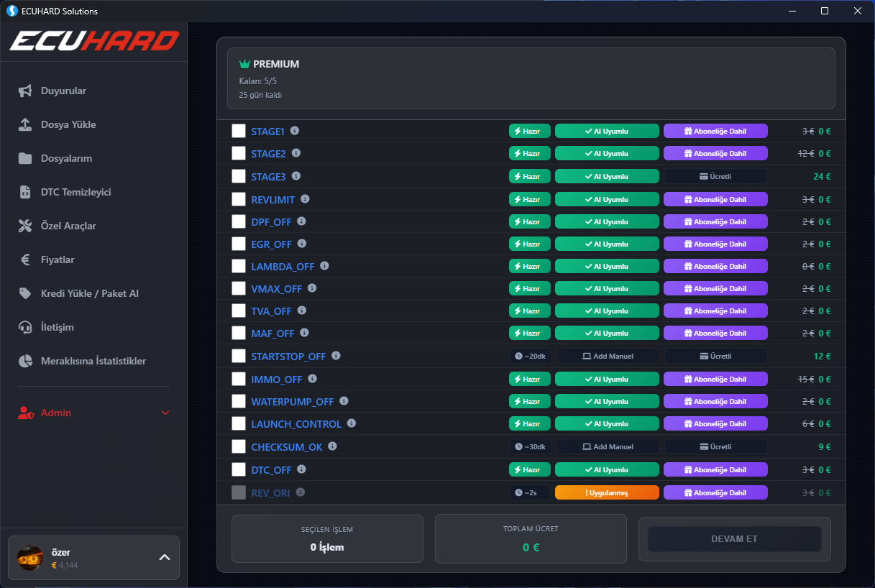Collapse the özer profile panel
The width and height of the screenshot is (875, 588).
click(x=164, y=557)
